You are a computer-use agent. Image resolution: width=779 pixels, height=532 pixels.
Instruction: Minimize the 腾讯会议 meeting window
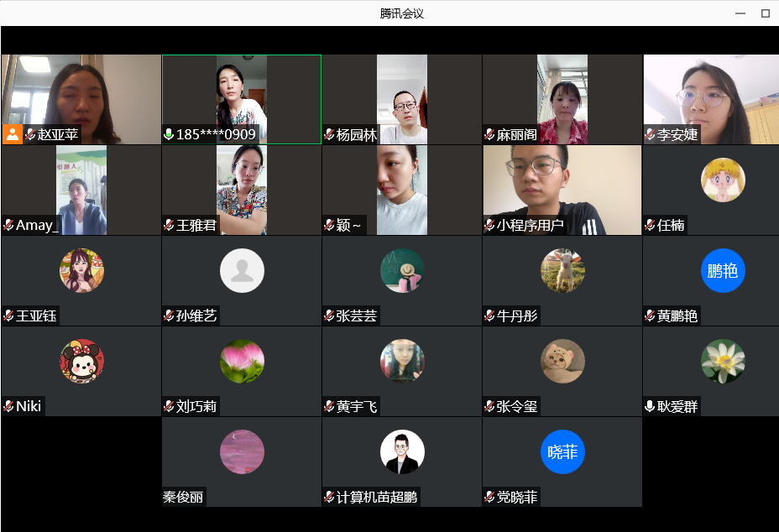[740, 13]
